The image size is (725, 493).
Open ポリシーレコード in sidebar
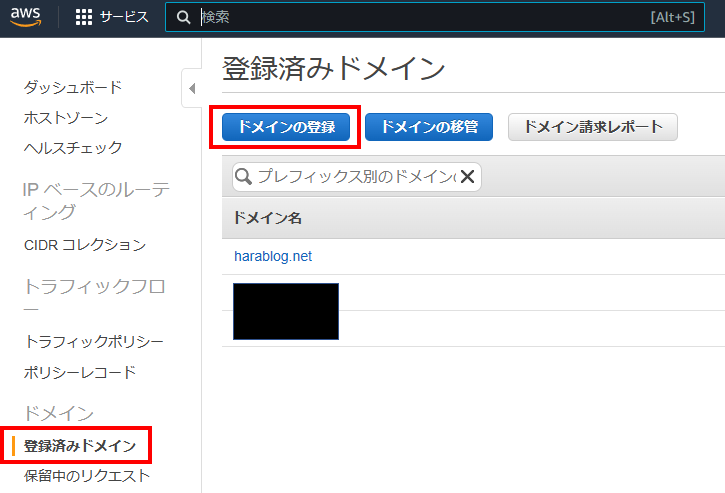tap(80, 372)
